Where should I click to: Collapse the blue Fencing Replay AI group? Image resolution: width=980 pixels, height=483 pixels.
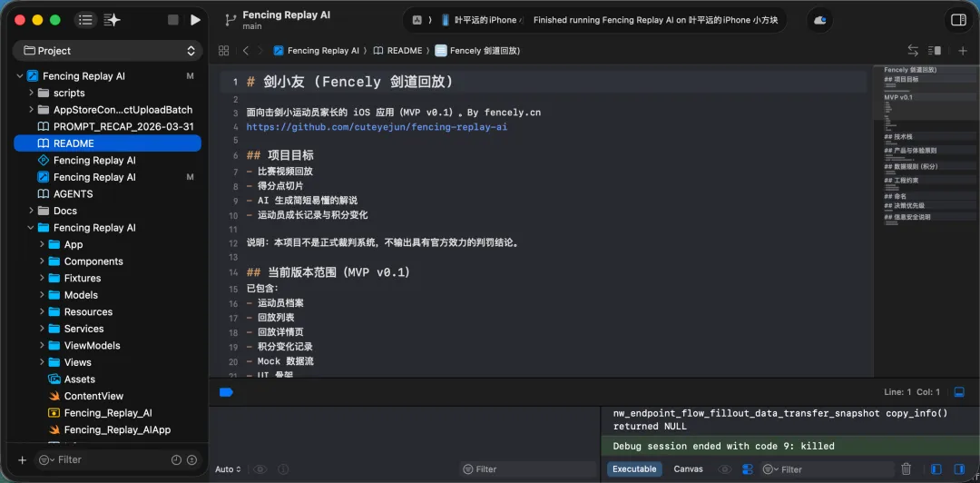pos(31,228)
